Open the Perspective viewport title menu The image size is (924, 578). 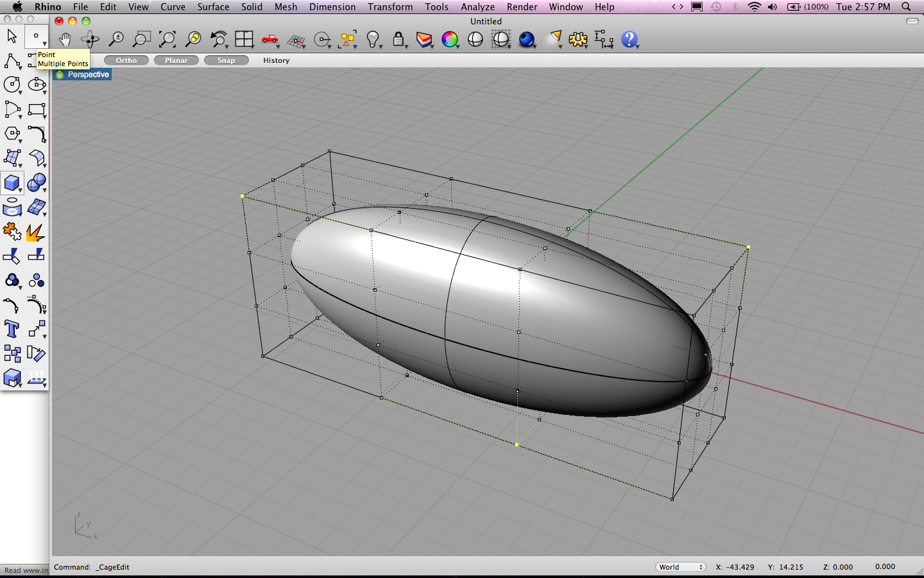click(x=83, y=74)
